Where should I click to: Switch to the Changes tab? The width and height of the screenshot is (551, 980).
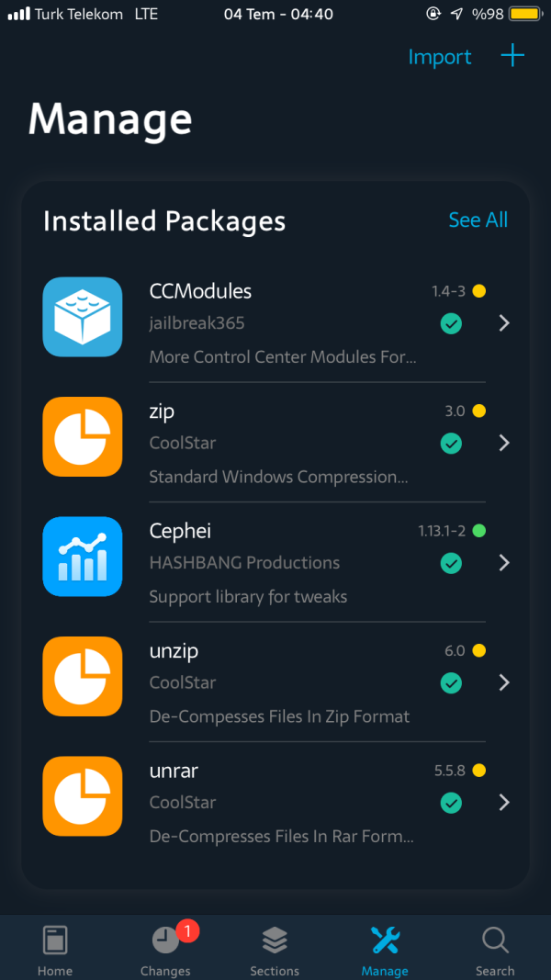tap(165, 951)
